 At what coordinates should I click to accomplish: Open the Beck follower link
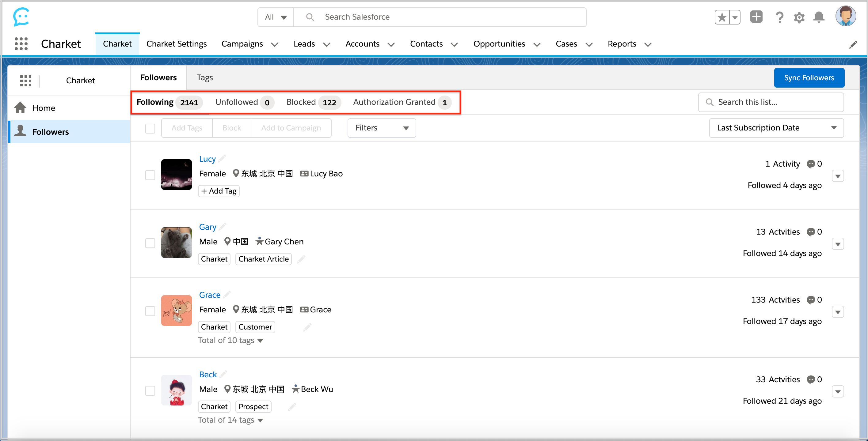[x=207, y=374]
